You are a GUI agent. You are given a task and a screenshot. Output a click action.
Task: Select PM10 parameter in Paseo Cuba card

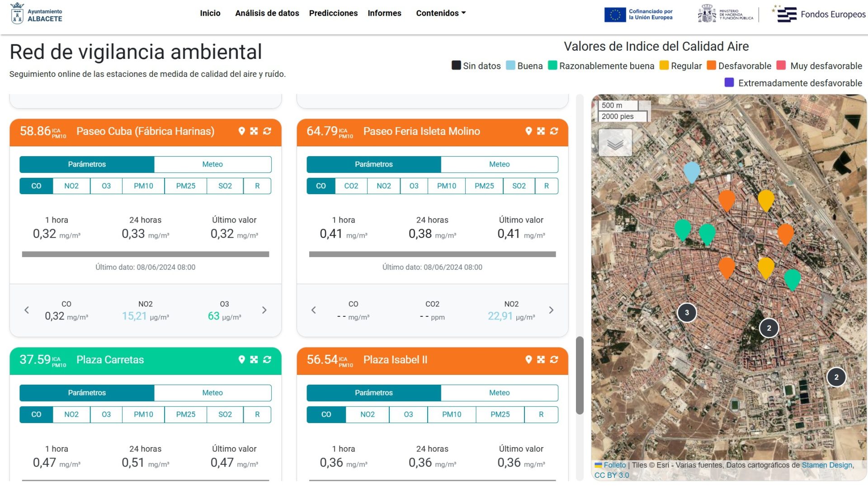(x=143, y=186)
